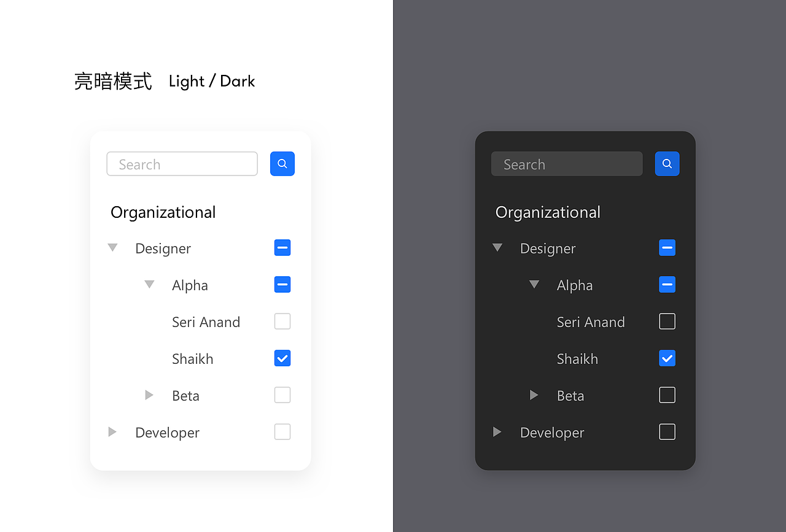786x532 pixels.
Task: Select Developer label in dark panel
Action: 552,433
